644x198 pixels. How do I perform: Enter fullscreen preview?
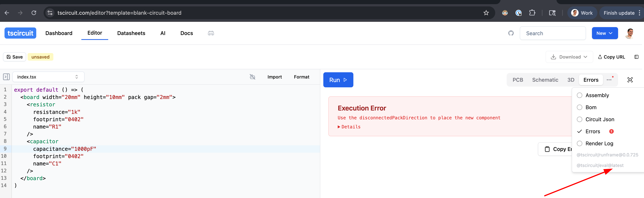(x=630, y=80)
